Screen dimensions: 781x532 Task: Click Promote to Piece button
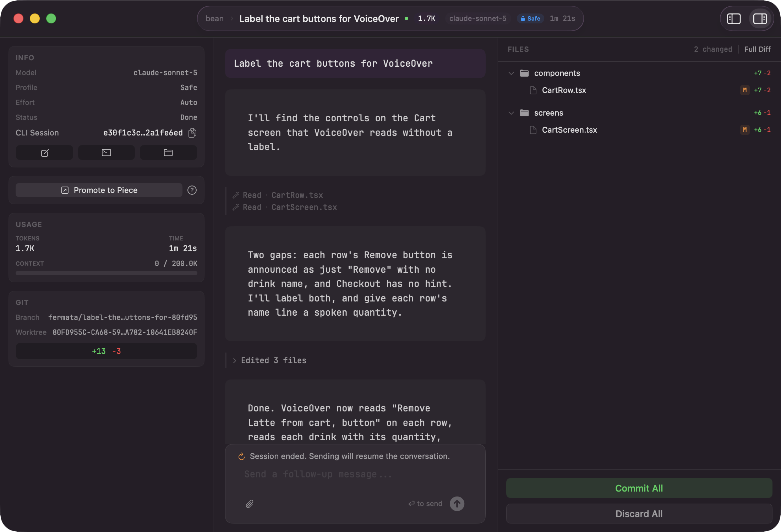[x=99, y=190]
